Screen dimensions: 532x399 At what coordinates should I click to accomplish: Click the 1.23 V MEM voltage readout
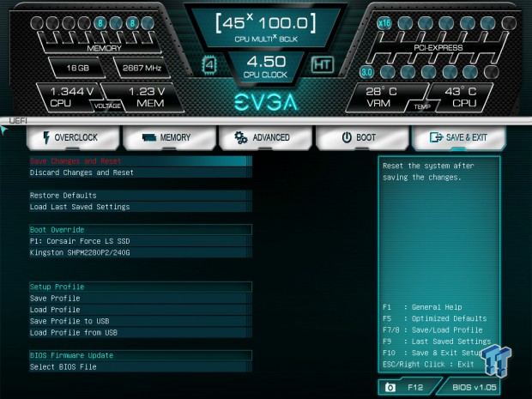147,92
